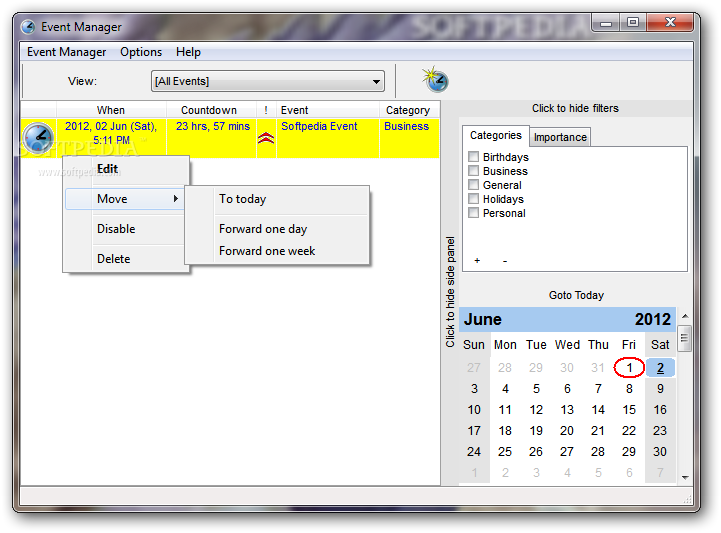Open the View [All Events] dropdown

coord(268,81)
